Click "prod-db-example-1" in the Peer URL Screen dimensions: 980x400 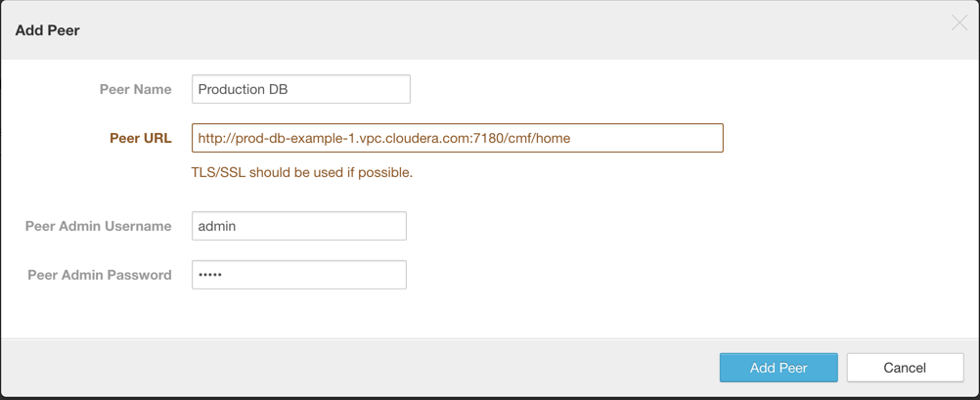coord(290,138)
